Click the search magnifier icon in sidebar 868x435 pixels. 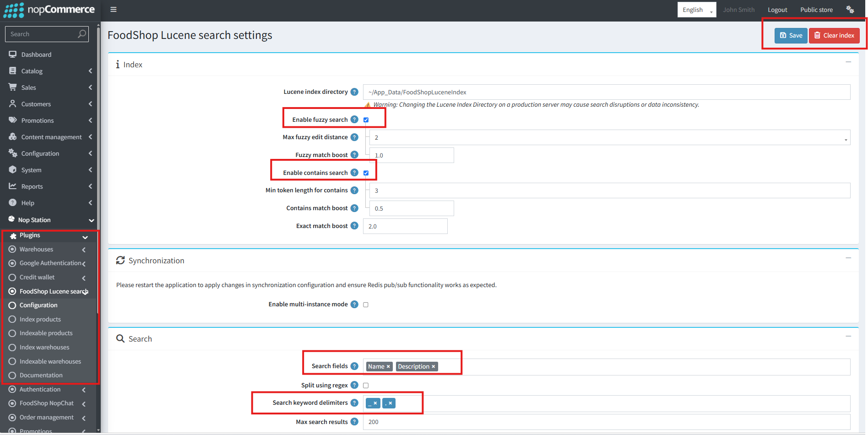tap(82, 34)
